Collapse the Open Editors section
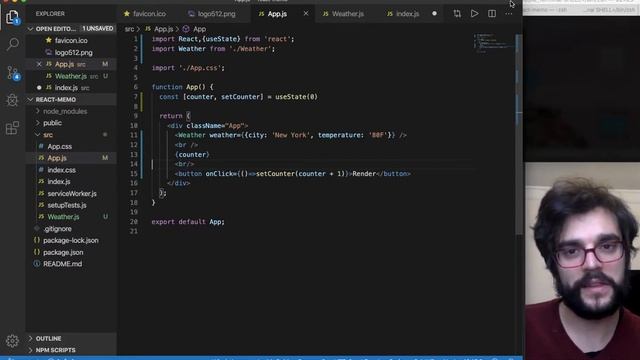 [30, 29]
